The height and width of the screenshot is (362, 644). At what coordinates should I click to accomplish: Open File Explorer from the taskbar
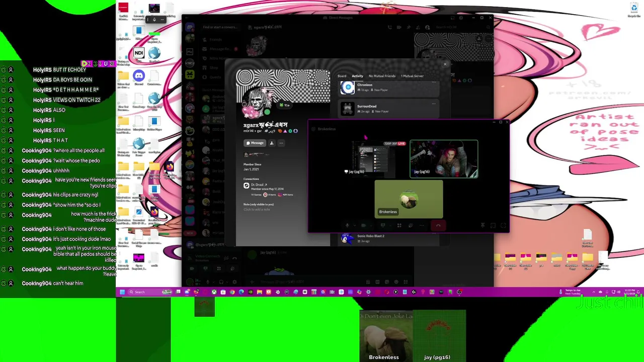pyautogui.click(x=259, y=292)
